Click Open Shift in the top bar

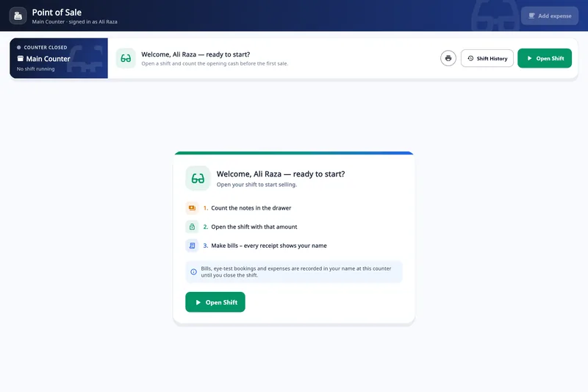(545, 58)
